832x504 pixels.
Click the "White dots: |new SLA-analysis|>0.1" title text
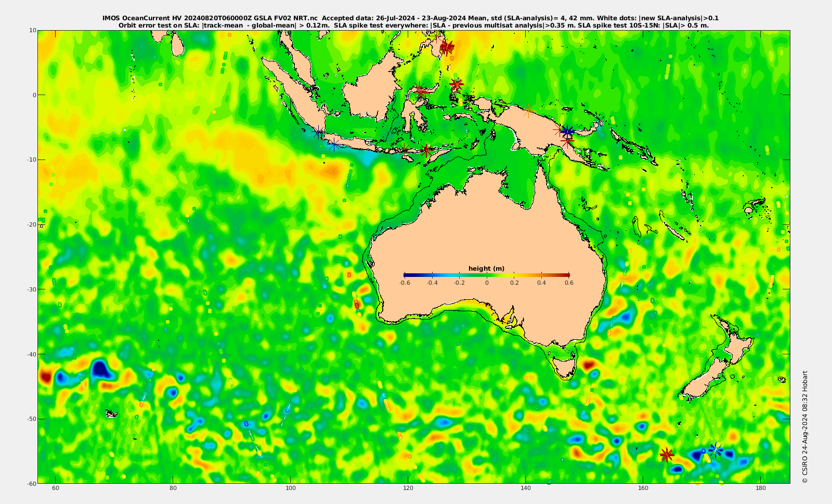tap(658, 18)
